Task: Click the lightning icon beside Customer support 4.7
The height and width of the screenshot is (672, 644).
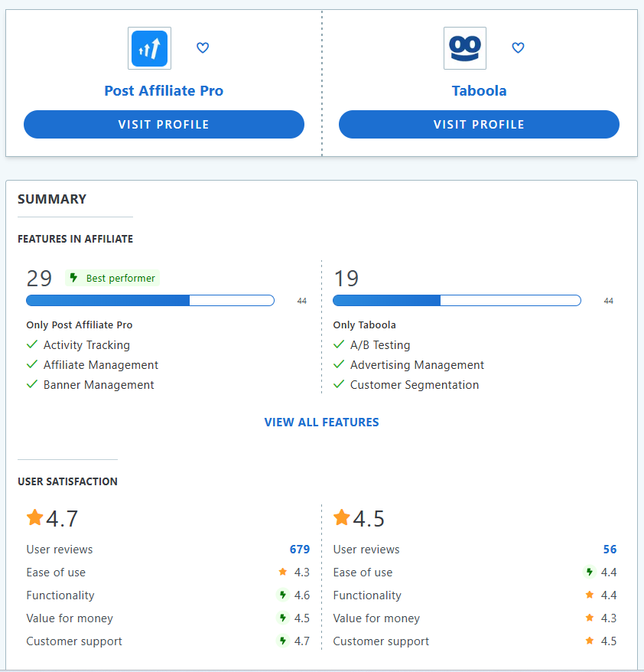Action: coord(283,641)
